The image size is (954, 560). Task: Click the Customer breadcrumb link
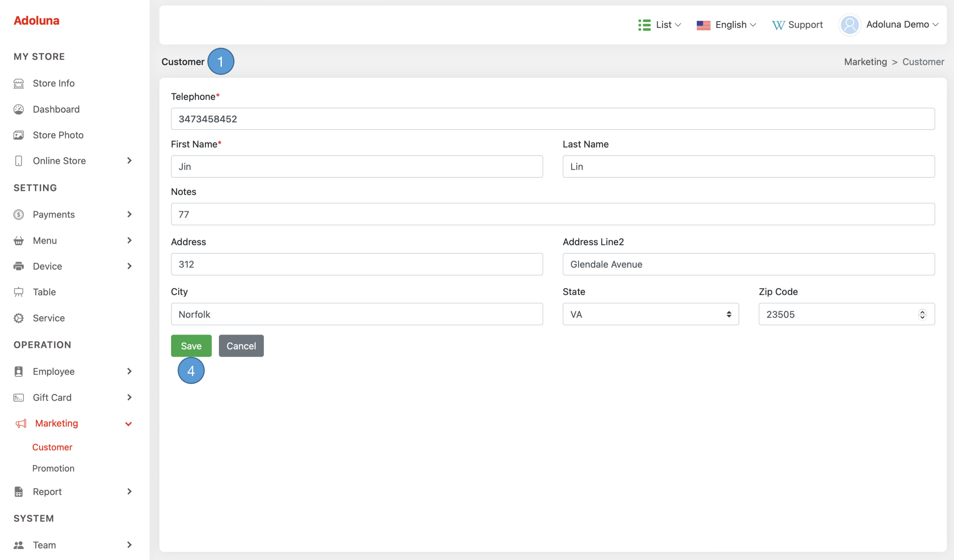[x=923, y=62]
